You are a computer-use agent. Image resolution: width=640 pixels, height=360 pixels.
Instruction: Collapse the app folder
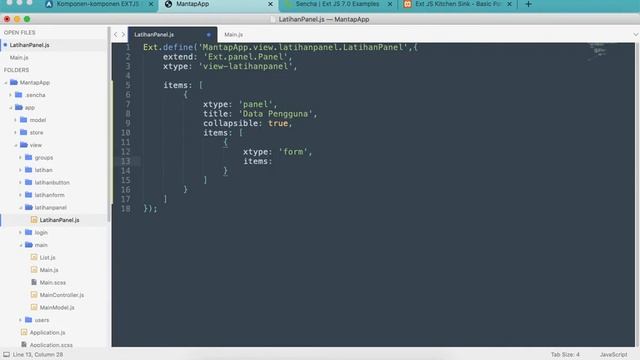[x=11, y=108]
